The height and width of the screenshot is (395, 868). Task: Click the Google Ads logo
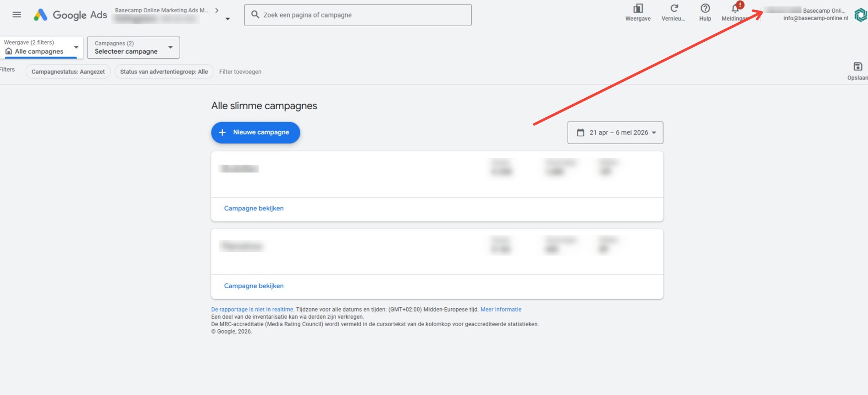point(70,15)
